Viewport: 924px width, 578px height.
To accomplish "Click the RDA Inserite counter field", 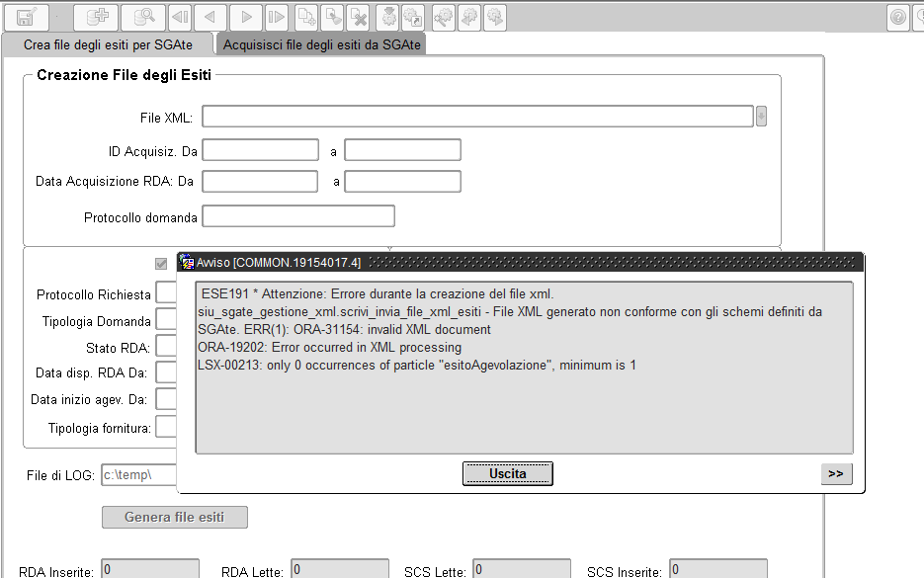I will pyautogui.click(x=150, y=569).
